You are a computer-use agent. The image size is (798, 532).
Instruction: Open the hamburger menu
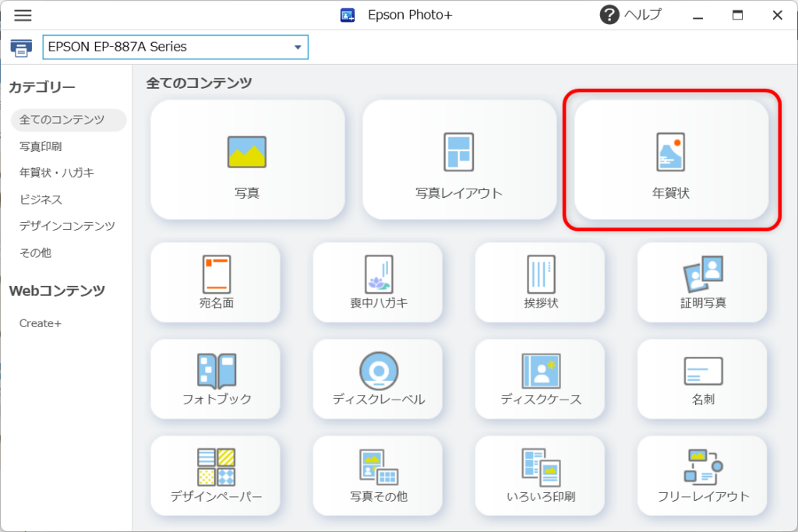click(23, 15)
